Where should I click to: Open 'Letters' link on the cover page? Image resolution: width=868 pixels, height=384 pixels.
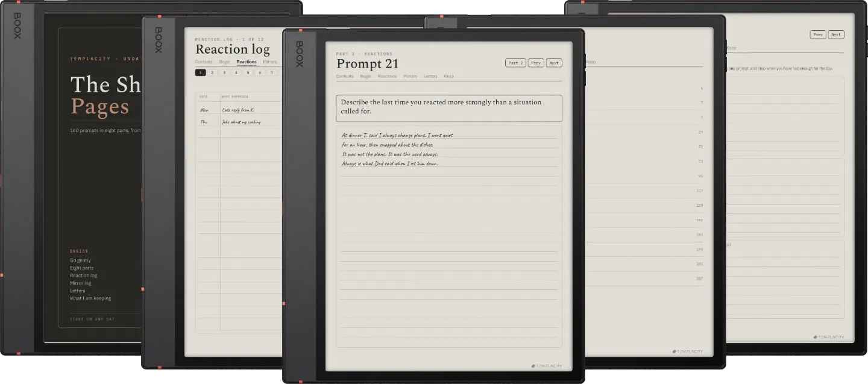coord(77,291)
